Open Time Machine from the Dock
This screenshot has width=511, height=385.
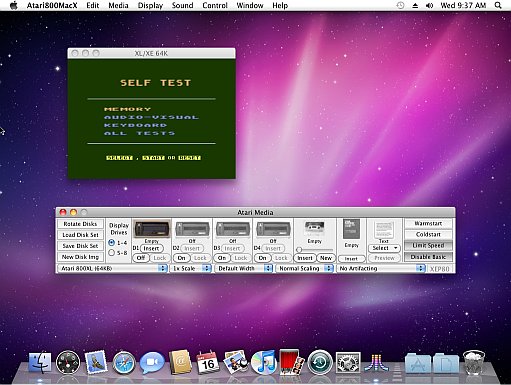(320, 363)
